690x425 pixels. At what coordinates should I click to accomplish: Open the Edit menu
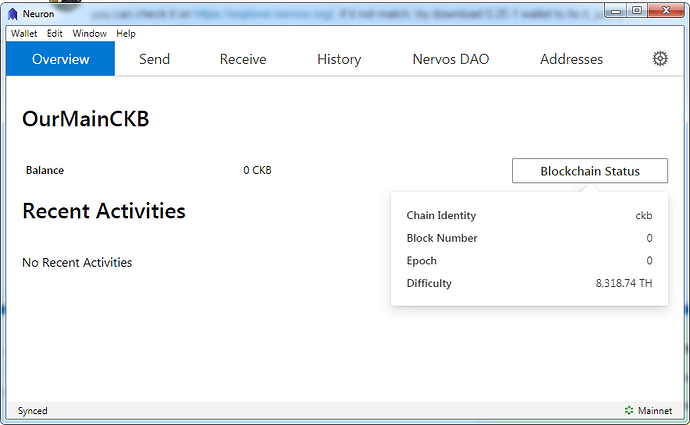[55, 33]
